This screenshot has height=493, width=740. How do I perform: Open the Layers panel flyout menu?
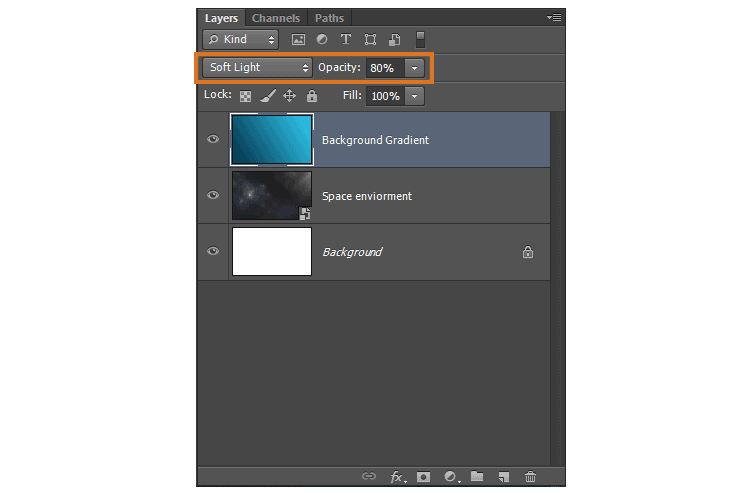pyautogui.click(x=554, y=17)
